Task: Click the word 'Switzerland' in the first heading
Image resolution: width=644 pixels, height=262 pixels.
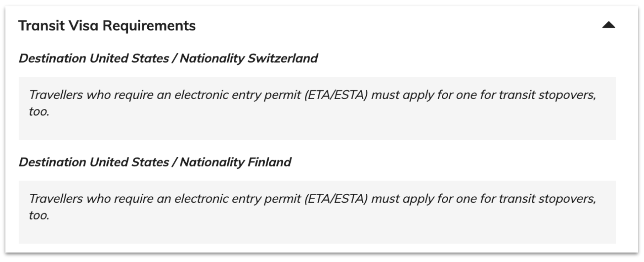Action: point(283,58)
